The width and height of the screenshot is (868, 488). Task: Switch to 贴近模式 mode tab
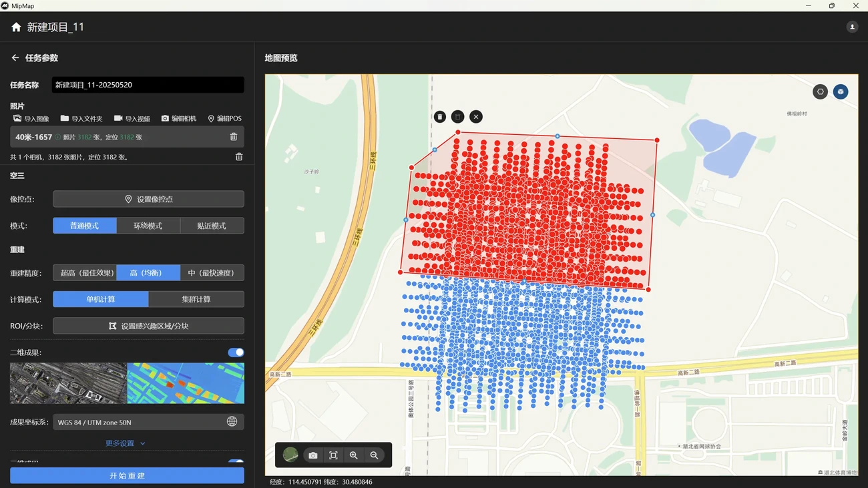[212, 226]
